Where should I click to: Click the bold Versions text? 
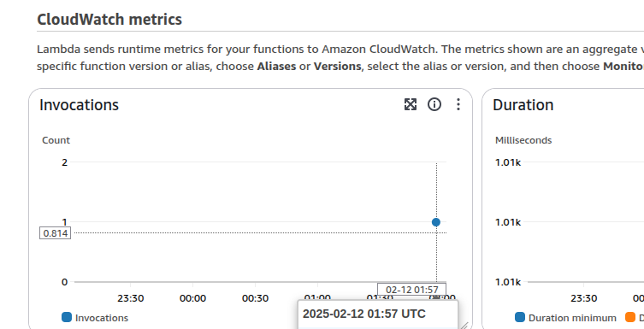pyautogui.click(x=337, y=67)
